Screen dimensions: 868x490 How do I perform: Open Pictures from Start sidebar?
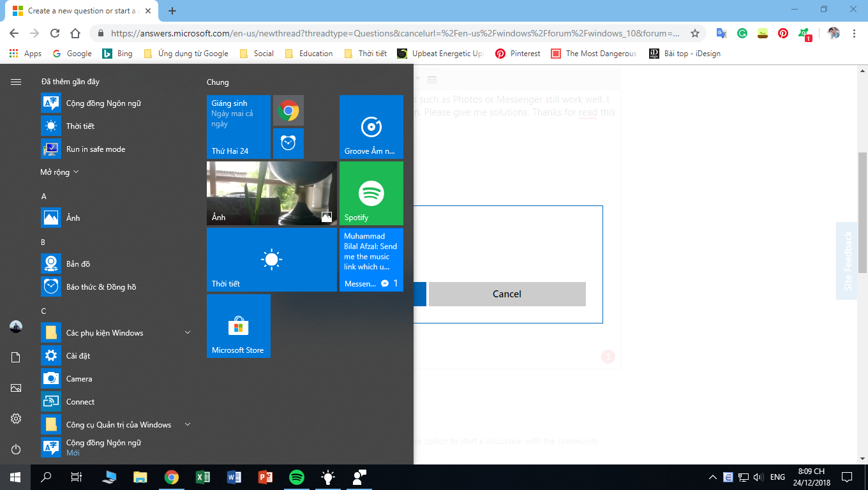(x=16, y=388)
